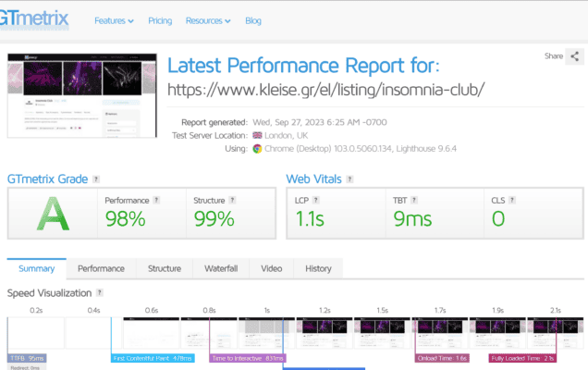Expand the Resources dropdown menu
The width and height of the screenshot is (588, 370).
[x=208, y=20]
